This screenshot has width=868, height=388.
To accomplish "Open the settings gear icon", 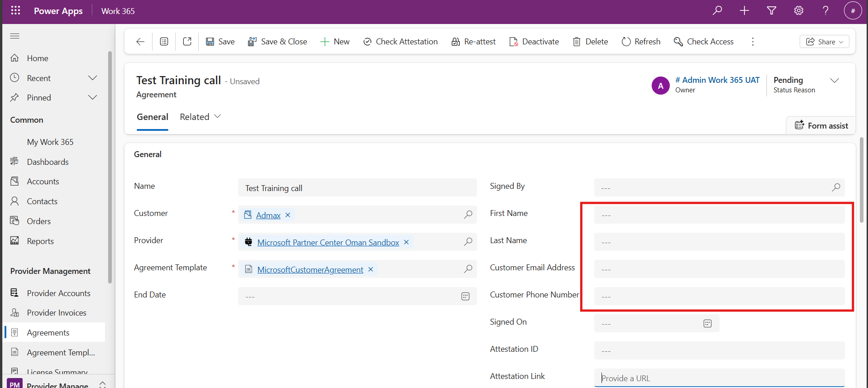I will (x=798, y=10).
